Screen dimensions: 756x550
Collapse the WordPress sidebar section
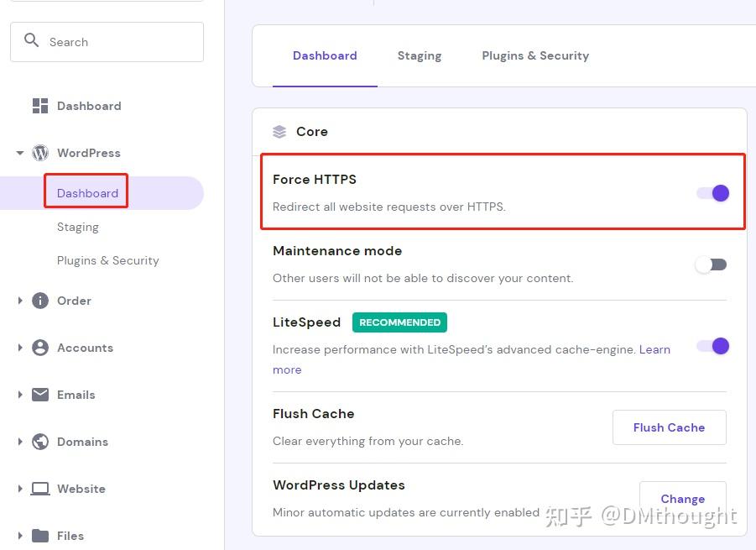[19, 153]
